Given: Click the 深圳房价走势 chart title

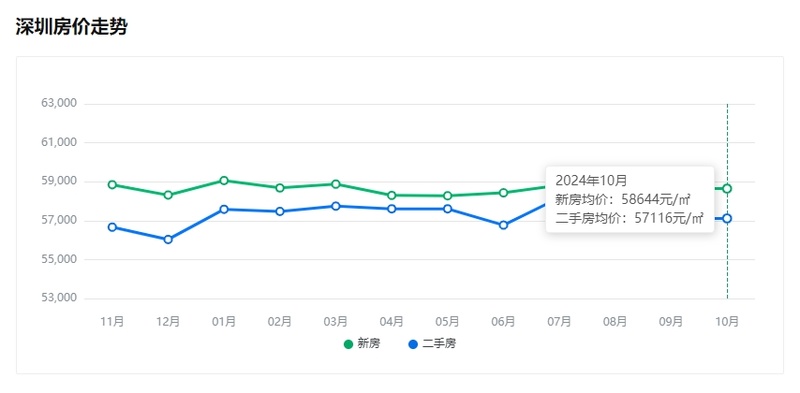Looking at the screenshot, I should pyautogui.click(x=71, y=27).
